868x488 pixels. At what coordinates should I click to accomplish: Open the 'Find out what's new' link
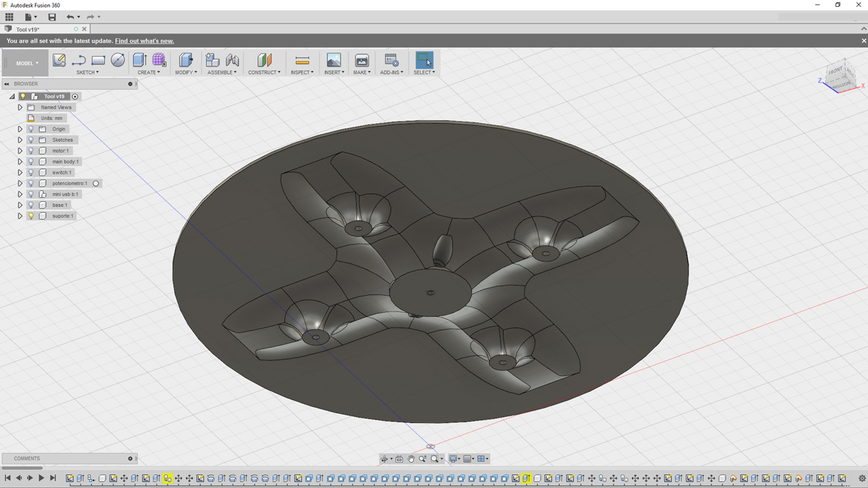[145, 41]
